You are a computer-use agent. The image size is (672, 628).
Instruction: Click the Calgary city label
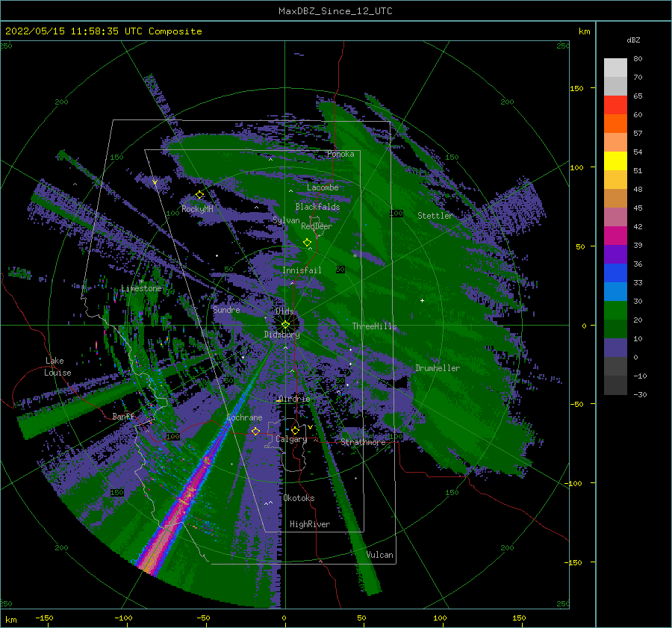pos(291,439)
